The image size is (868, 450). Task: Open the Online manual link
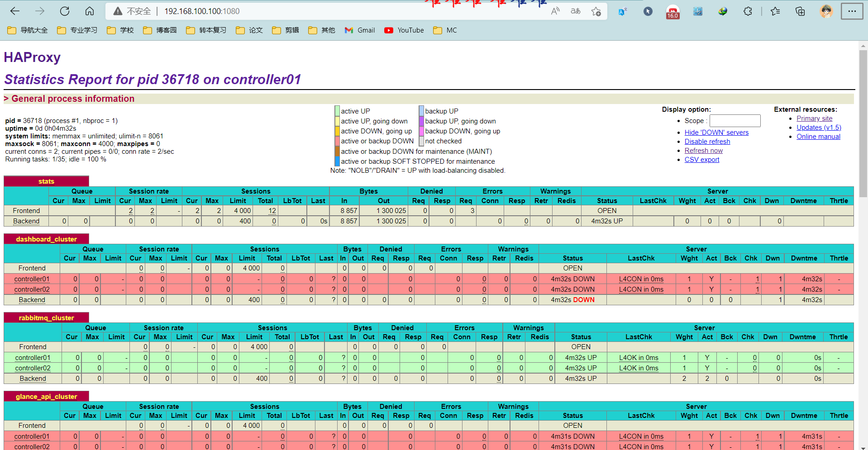819,137
